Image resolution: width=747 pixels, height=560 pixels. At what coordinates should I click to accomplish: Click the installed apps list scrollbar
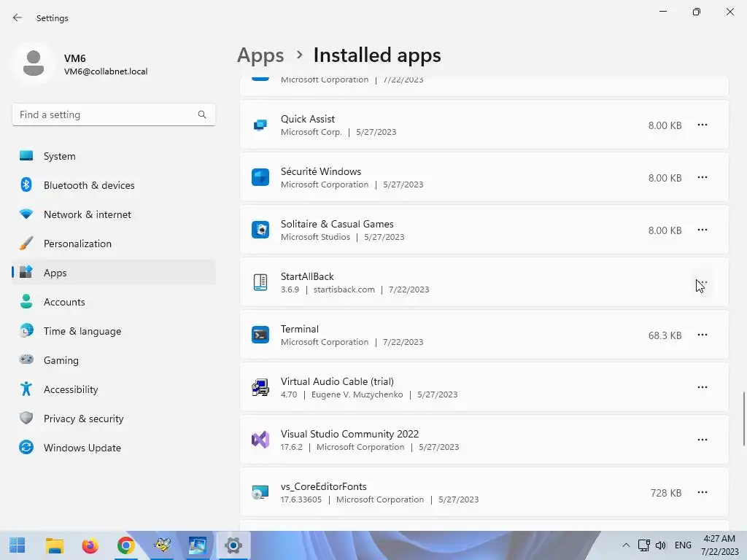743,419
